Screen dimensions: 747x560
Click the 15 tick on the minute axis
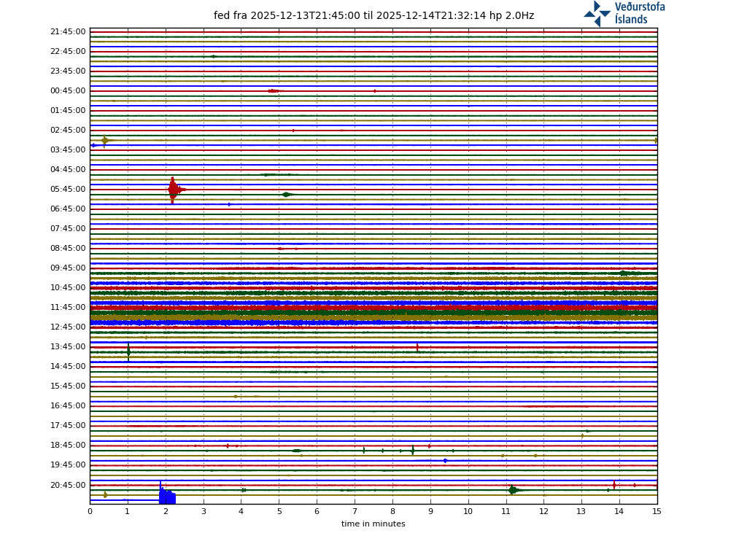(x=657, y=512)
